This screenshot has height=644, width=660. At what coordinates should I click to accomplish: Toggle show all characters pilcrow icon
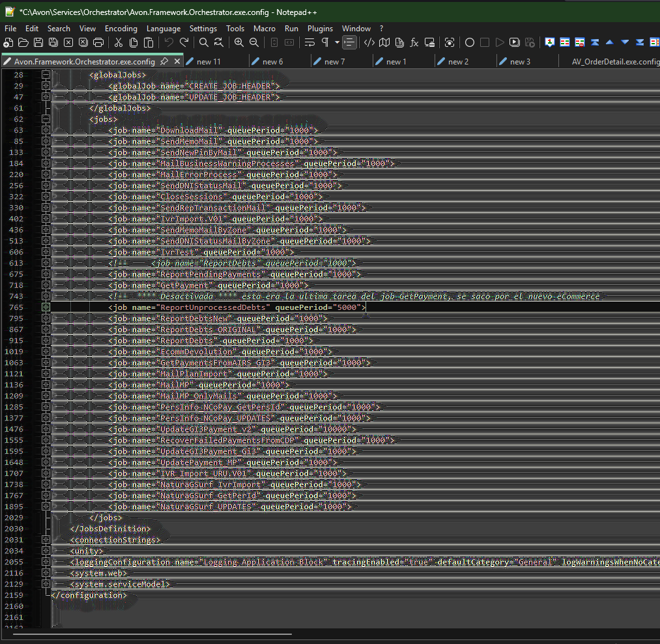(325, 42)
